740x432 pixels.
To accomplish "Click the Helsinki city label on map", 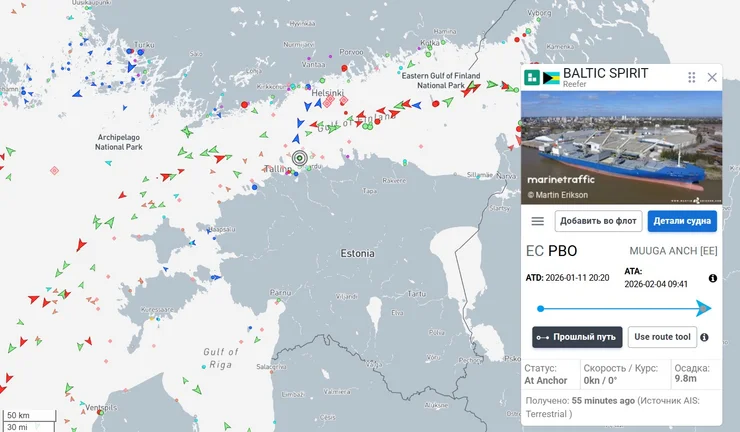I will [327, 93].
